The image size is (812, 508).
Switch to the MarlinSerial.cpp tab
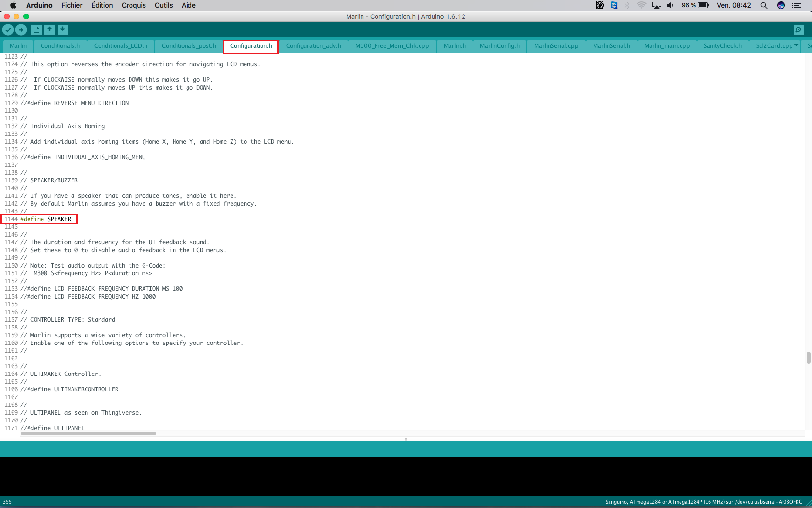click(x=556, y=46)
